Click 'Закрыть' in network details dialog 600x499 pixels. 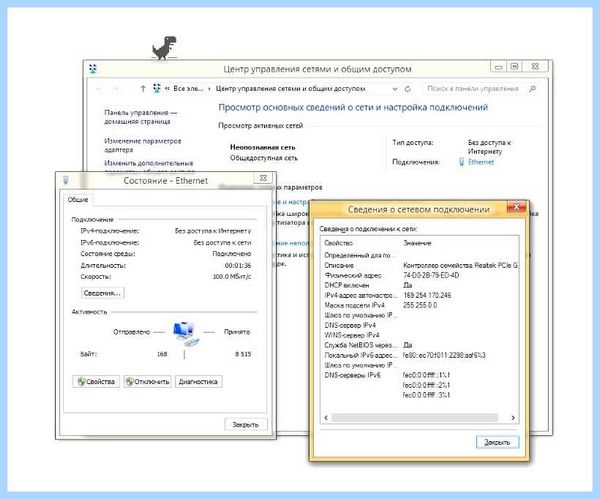click(497, 442)
